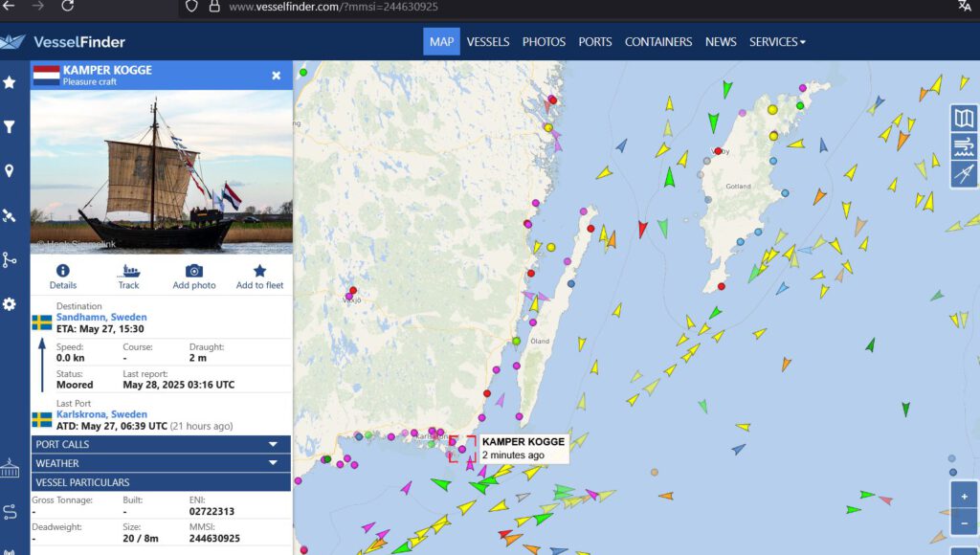The height and width of the screenshot is (555, 980).
Task: Add vessel to fleet with star icon
Action: [x=260, y=277]
